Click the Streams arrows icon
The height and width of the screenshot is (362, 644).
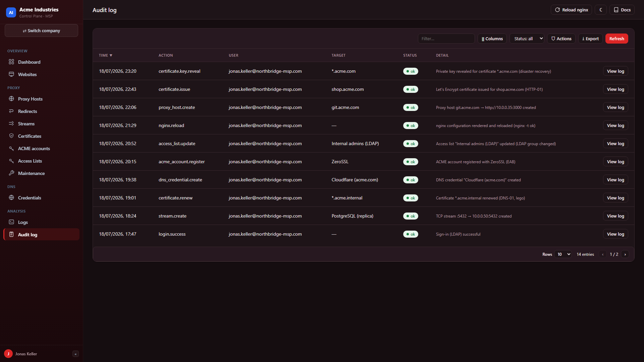(11, 124)
